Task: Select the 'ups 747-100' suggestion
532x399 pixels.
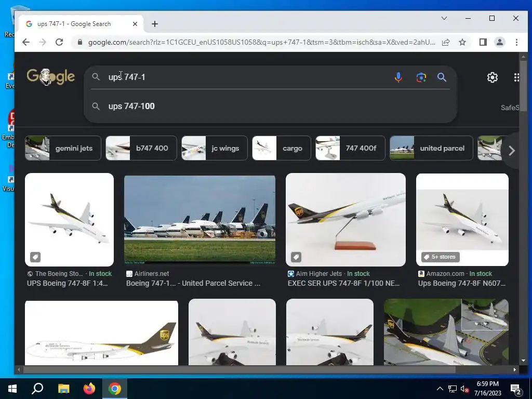Action: [270, 106]
